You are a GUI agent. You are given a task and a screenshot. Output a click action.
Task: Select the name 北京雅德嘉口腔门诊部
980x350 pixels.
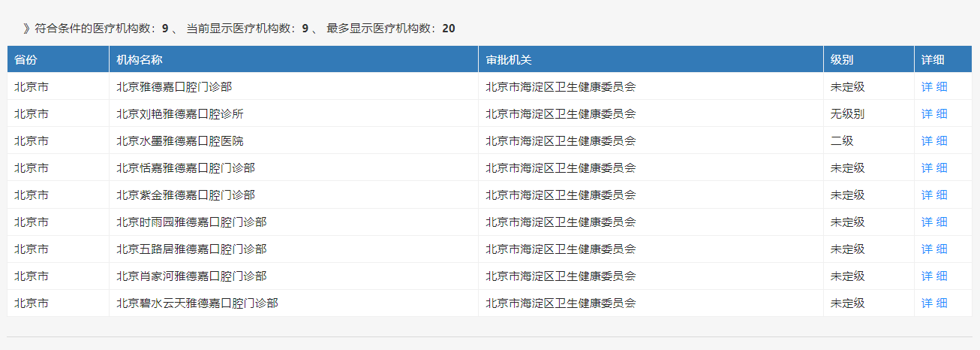coord(174,86)
